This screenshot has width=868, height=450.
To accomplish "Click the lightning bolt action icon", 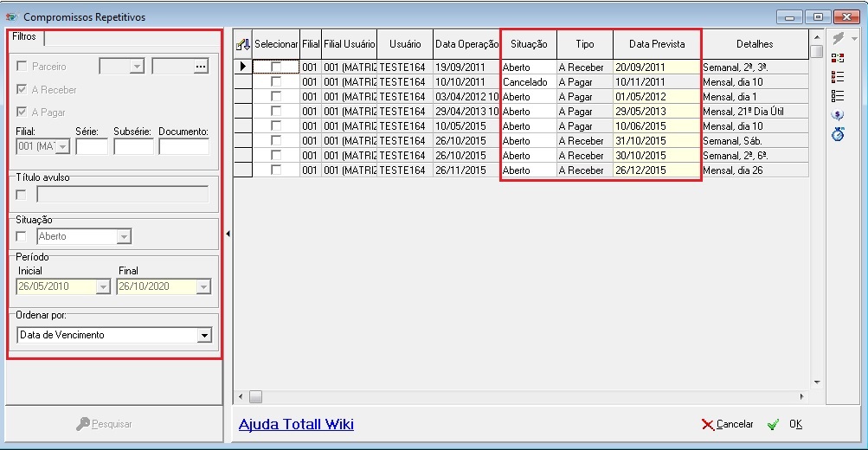I will (x=837, y=39).
